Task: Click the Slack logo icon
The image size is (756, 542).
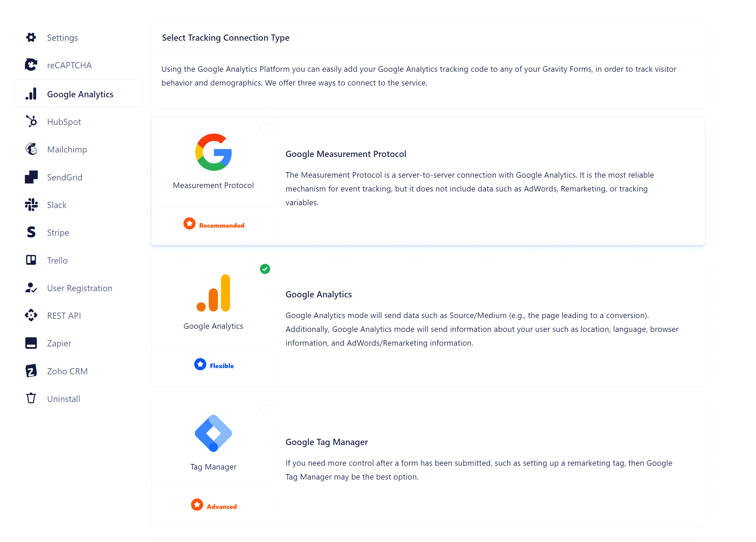Action: click(x=31, y=205)
